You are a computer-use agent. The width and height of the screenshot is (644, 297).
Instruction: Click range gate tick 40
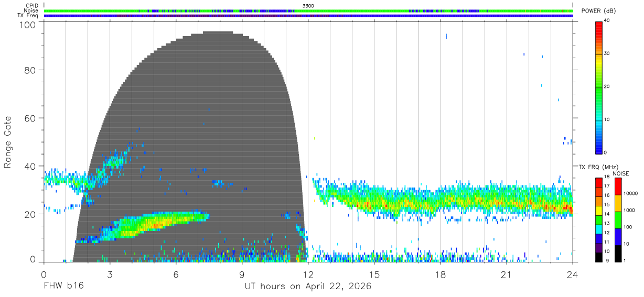click(31, 166)
